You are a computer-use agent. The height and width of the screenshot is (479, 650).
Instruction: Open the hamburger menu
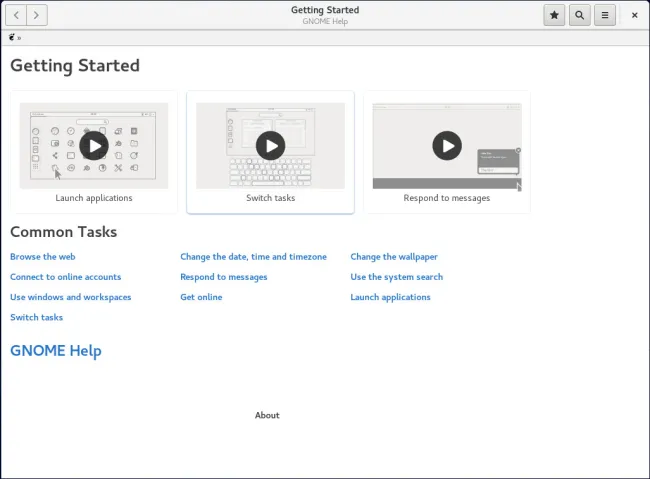tap(604, 15)
